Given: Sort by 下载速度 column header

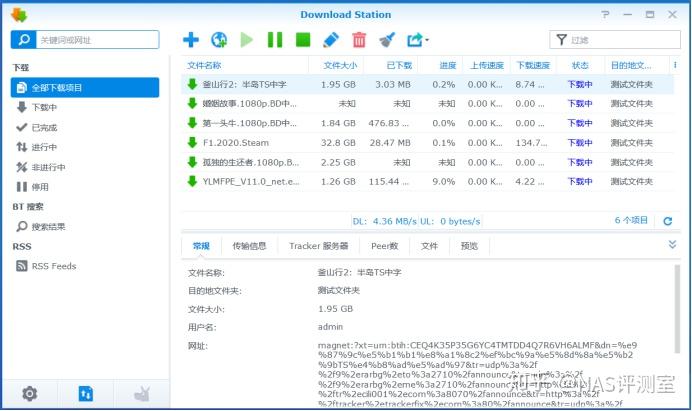Looking at the screenshot, I should (533, 65).
